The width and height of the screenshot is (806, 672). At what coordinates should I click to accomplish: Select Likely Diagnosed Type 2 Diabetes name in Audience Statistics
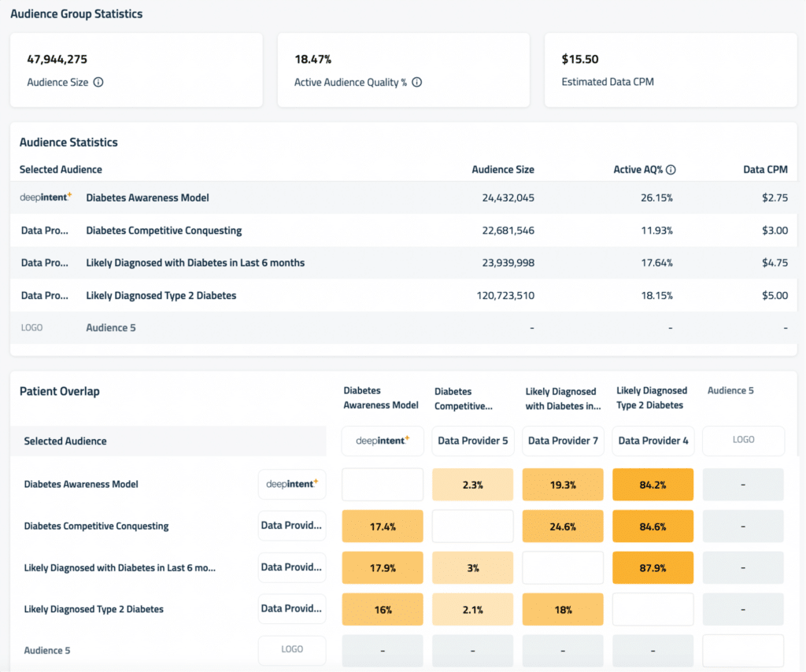coord(161,295)
